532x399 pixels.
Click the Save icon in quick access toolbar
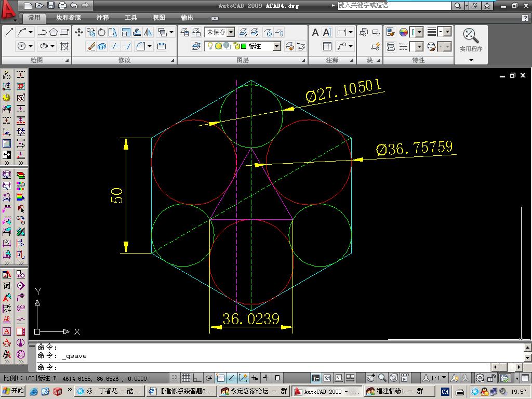pyautogui.click(x=50, y=5)
